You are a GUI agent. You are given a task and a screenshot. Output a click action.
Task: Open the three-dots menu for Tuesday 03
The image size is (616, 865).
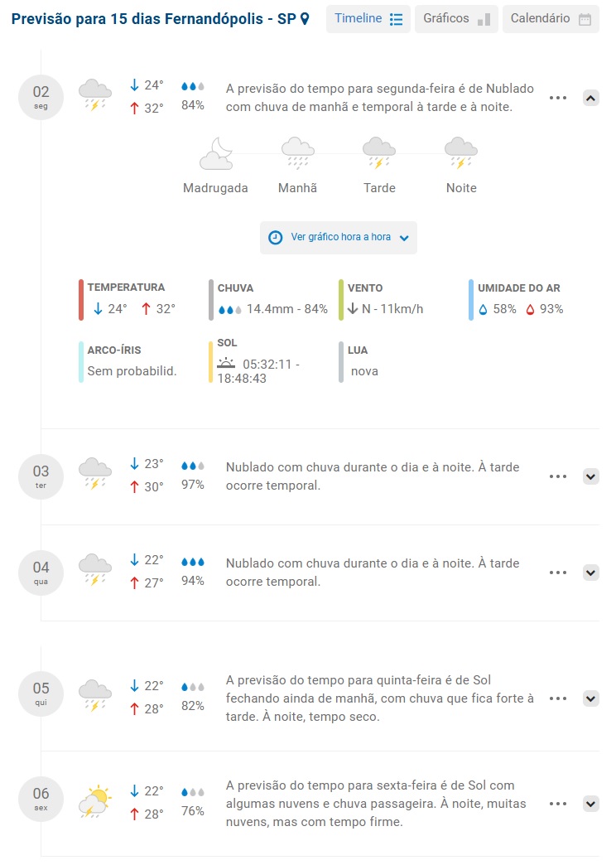click(558, 476)
